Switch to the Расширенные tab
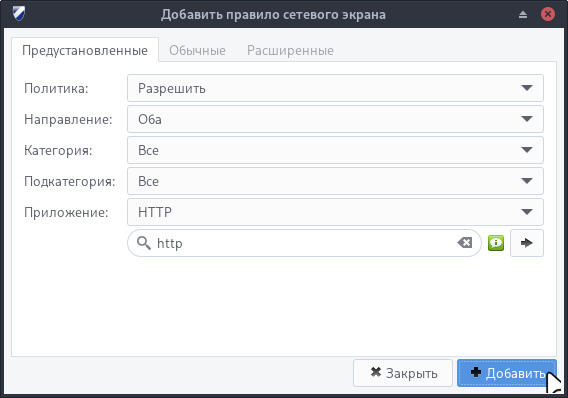 click(x=290, y=50)
